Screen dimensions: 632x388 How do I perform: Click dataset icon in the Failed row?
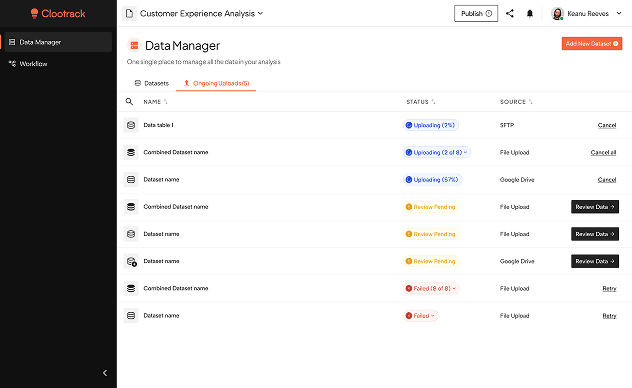point(131,315)
